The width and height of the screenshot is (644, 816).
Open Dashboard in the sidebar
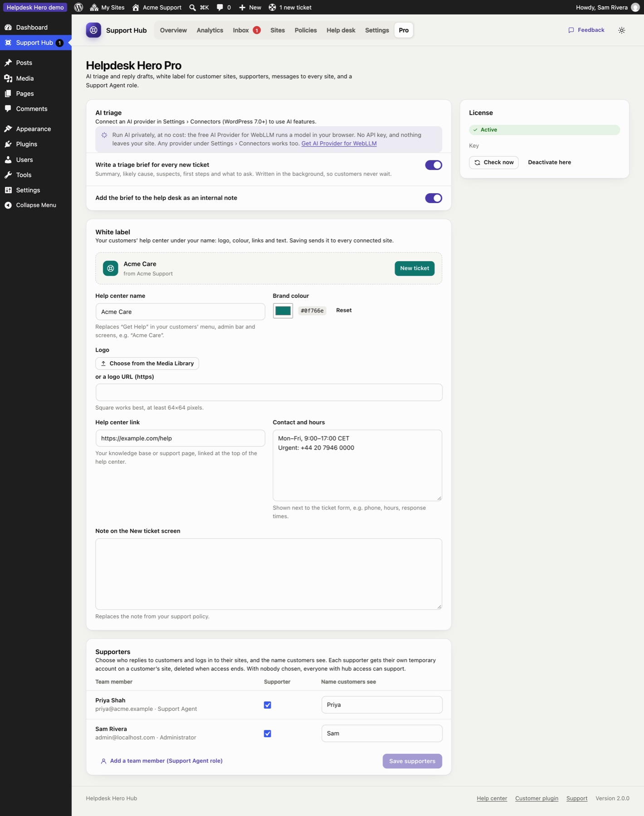[35, 27]
